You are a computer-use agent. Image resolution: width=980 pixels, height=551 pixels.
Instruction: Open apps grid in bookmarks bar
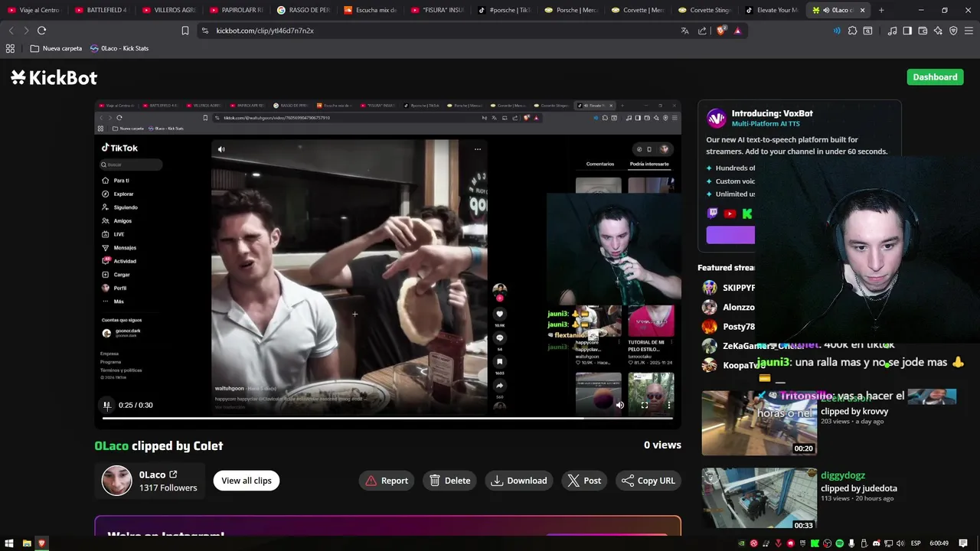pos(10,48)
